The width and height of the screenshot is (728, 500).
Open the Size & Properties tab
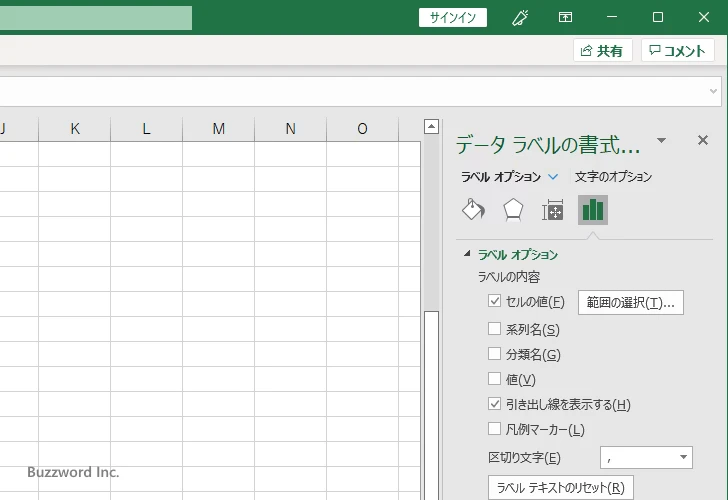pos(552,210)
